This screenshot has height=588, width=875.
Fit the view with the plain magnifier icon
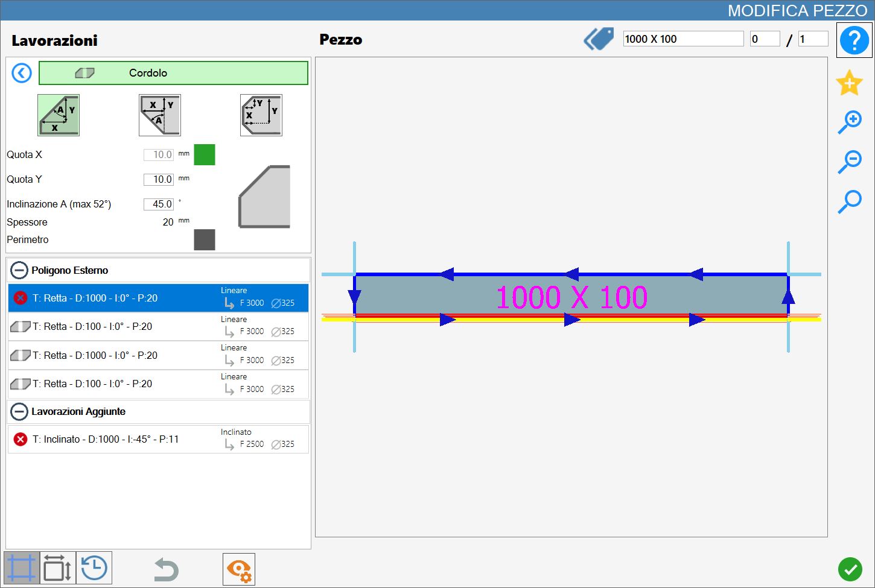tap(850, 201)
